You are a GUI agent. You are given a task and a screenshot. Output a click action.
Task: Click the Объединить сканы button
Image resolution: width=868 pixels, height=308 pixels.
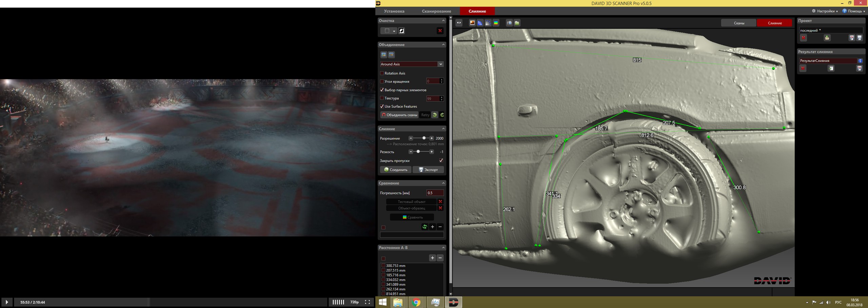point(399,115)
